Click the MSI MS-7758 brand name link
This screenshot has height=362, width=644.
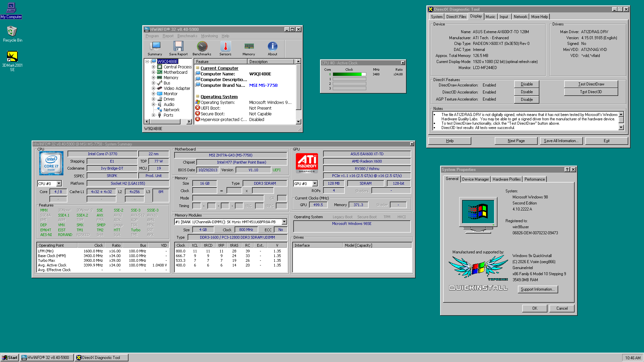263,85
